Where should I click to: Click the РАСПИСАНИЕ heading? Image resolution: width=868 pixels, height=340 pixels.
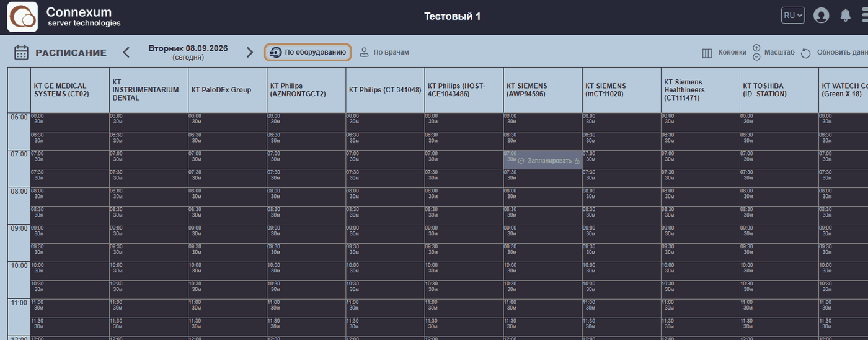(71, 53)
